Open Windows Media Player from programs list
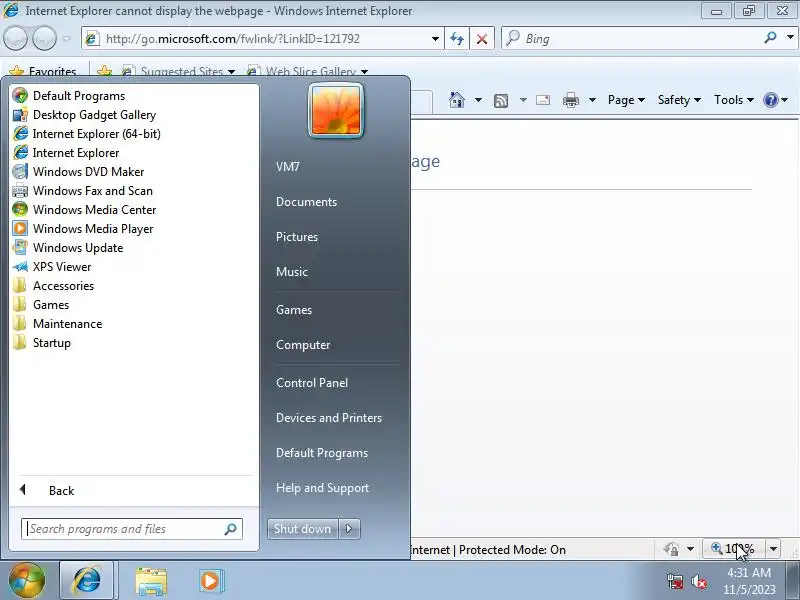 pos(92,229)
